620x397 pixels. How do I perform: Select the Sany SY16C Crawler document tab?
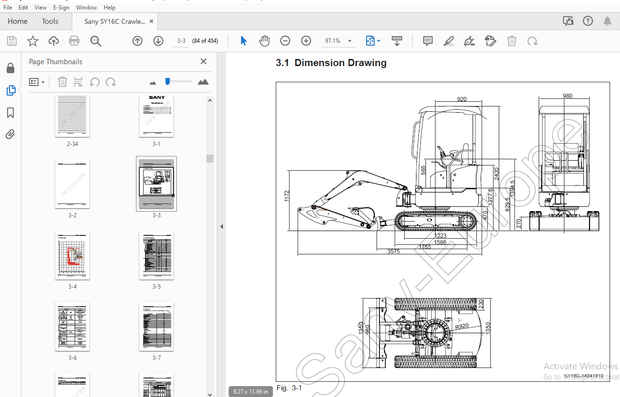[x=114, y=21]
